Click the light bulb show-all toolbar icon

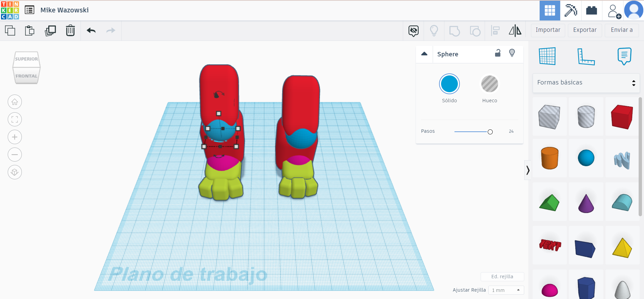(434, 31)
